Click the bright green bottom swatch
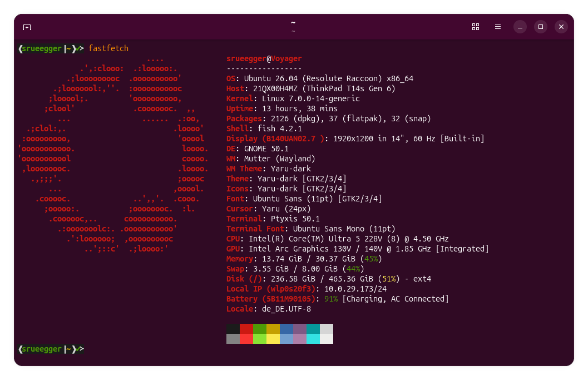This screenshot has width=588, height=380. pyautogui.click(x=260, y=339)
